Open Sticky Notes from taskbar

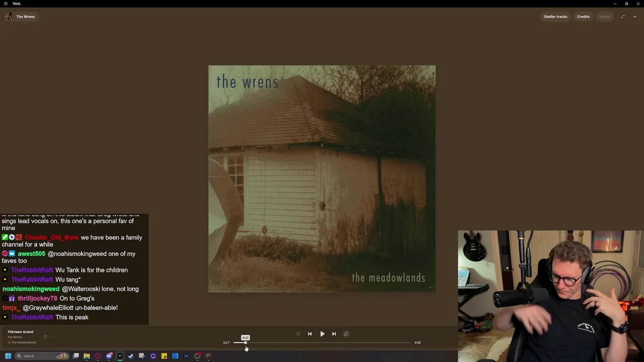click(x=164, y=356)
